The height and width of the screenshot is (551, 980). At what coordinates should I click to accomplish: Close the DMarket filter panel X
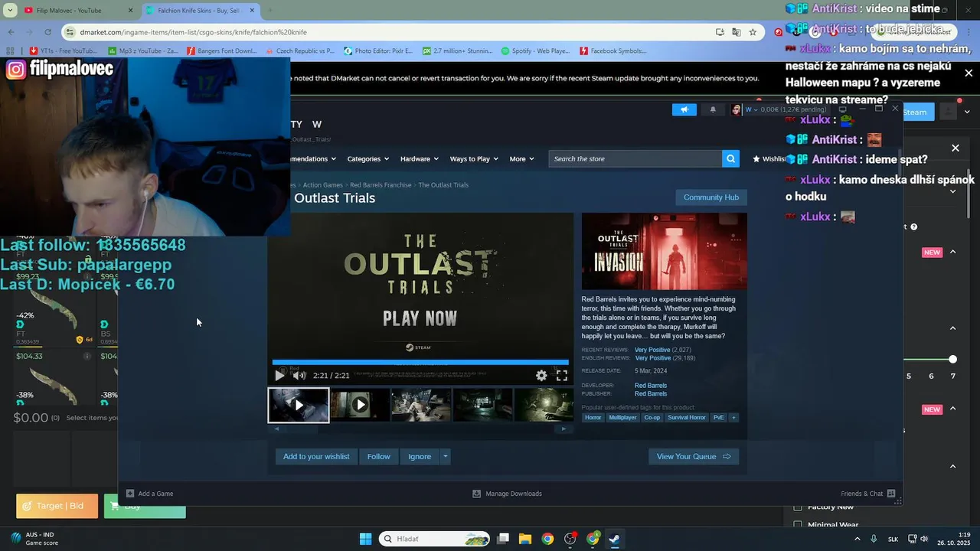click(x=955, y=148)
